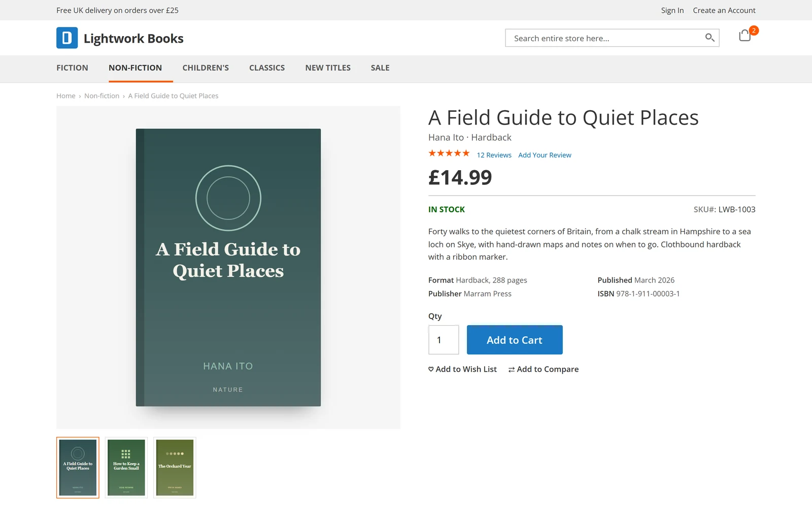This screenshot has width=812, height=508.
Task: Click the search magnifier icon
Action: tap(709, 38)
